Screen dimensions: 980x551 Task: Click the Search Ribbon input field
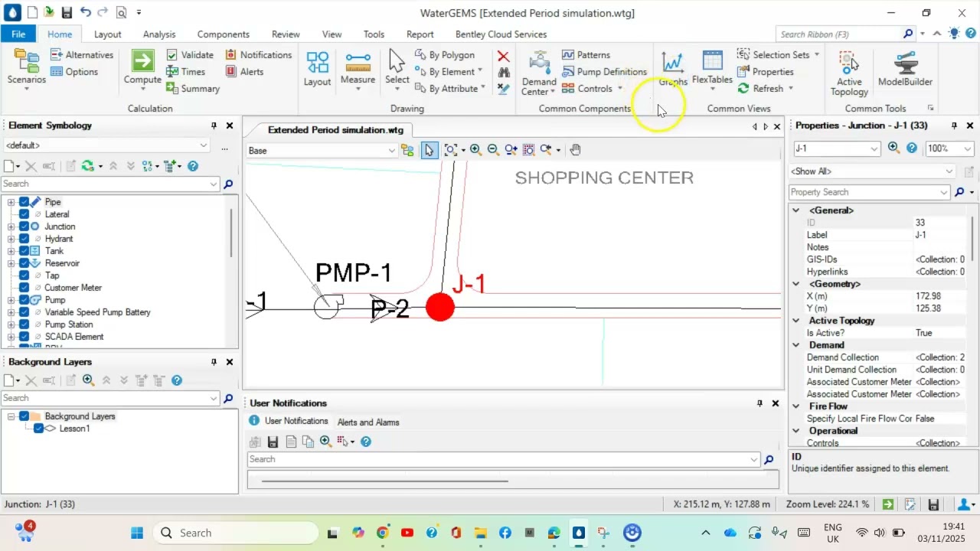[x=840, y=34]
